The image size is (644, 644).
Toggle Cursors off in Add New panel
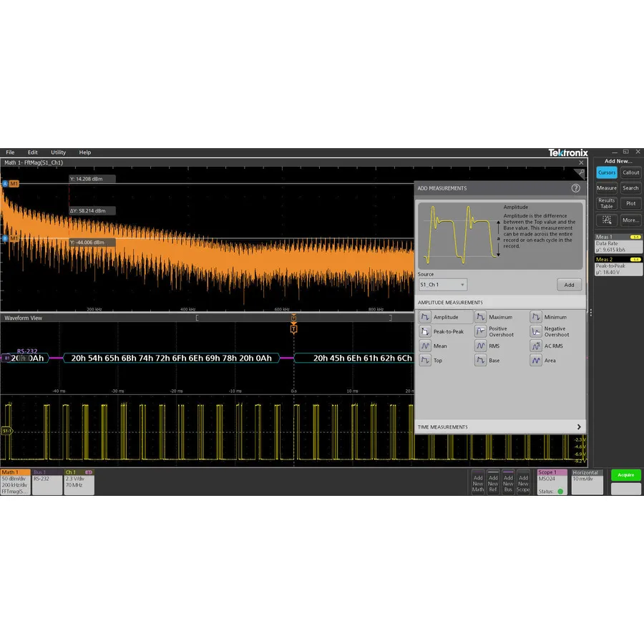point(606,172)
